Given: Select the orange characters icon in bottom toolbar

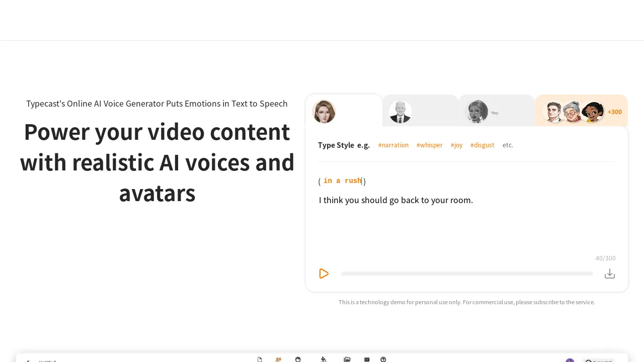Looking at the screenshot, I should point(278,359).
